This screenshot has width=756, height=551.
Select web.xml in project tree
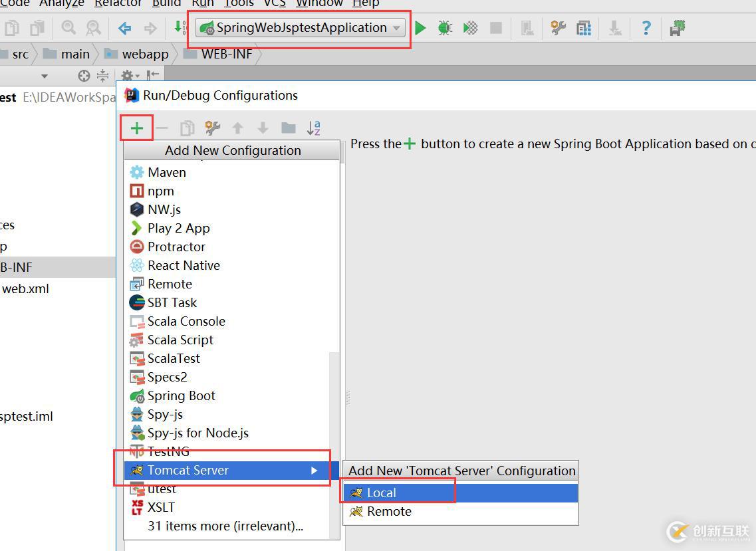pos(25,288)
